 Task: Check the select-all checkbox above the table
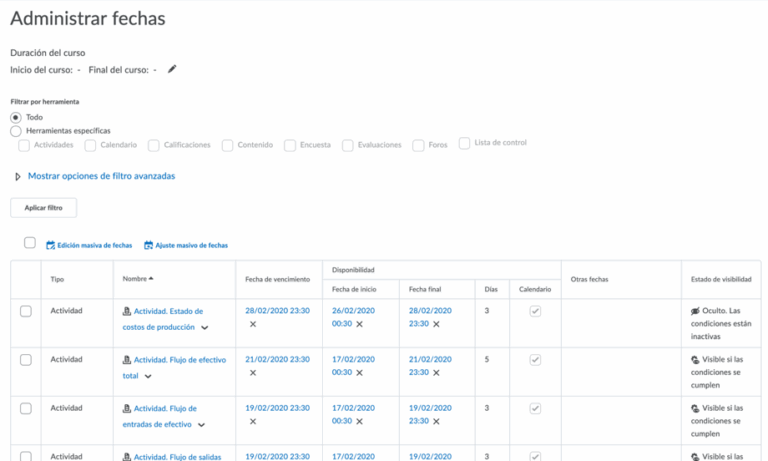[30, 243]
